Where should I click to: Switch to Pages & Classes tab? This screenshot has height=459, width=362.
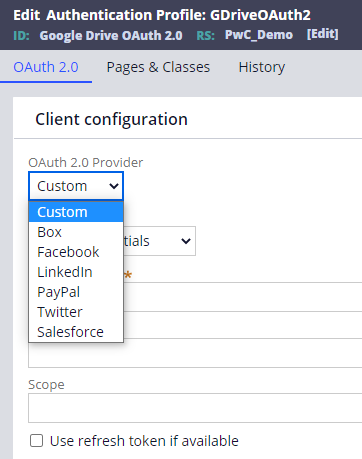158,67
